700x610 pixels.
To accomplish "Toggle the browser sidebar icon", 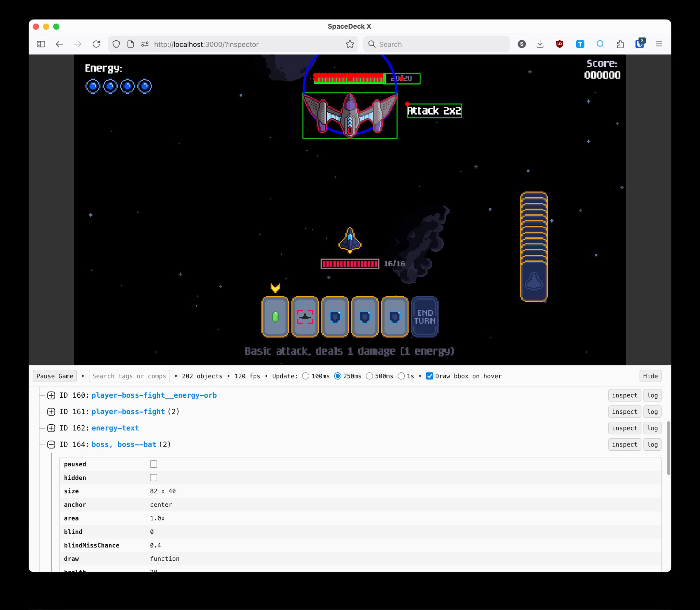I will (x=41, y=44).
